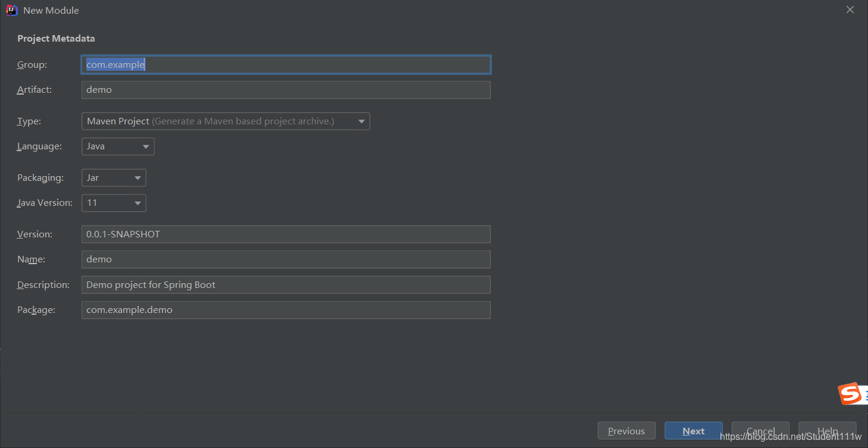Screen dimensions: 868x448
Task: Open Help for this dialog
Action: pyautogui.click(x=828, y=431)
